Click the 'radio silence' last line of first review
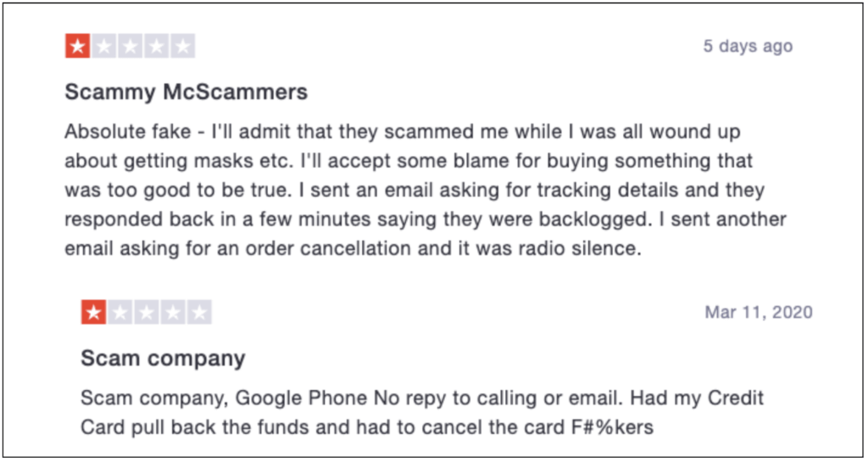Viewport: 868px width, 462px height. tap(353, 248)
